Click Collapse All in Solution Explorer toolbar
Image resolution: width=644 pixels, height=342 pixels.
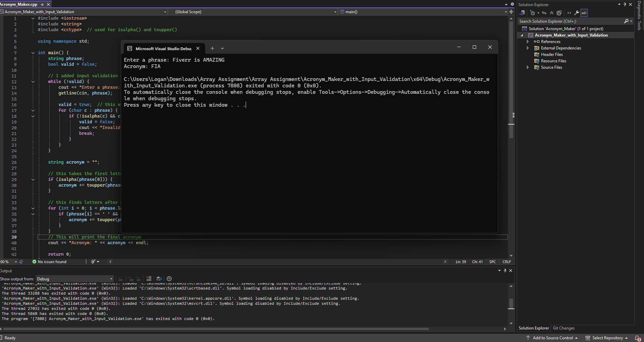[x=552, y=13]
